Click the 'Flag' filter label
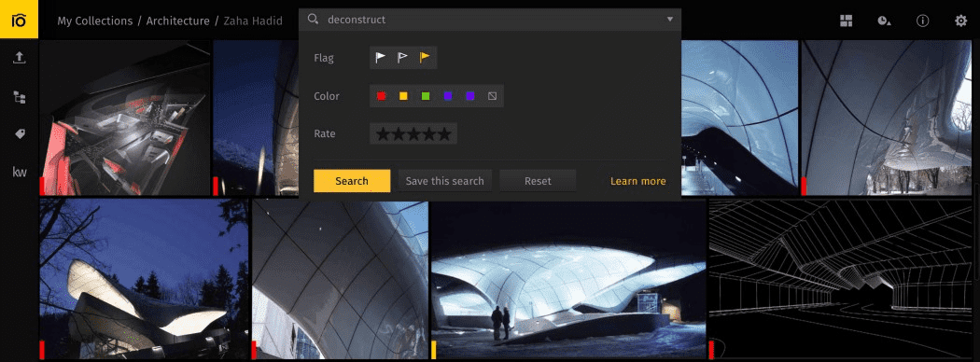This screenshot has height=362, width=980. [324, 58]
